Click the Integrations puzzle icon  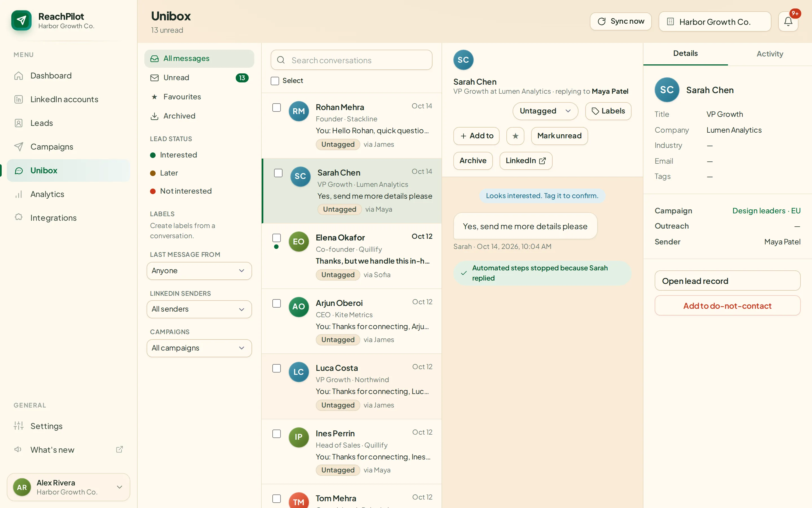pyautogui.click(x=18, y=218)
